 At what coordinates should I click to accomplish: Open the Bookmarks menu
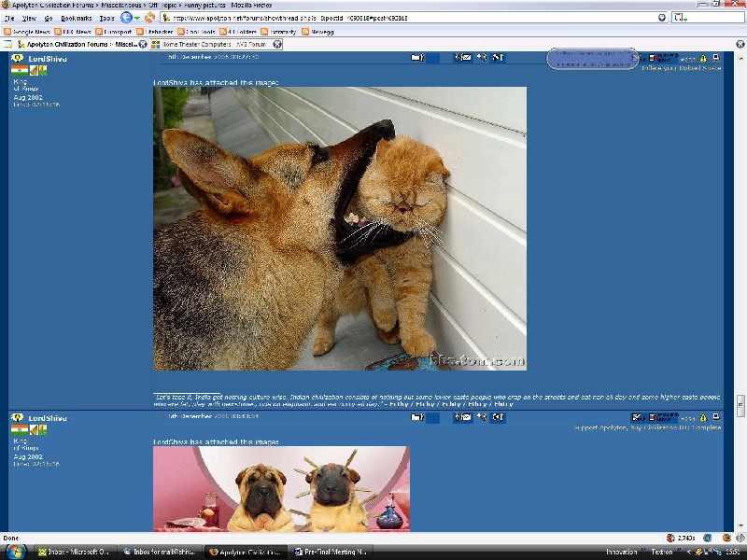(76, 18)
